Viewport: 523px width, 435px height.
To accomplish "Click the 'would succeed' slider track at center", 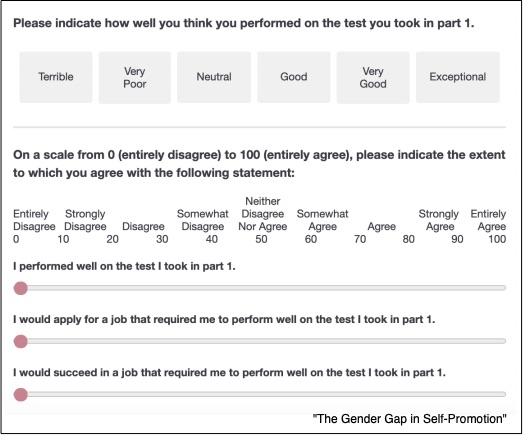I will pyautogui.click(x=260, y=395).
